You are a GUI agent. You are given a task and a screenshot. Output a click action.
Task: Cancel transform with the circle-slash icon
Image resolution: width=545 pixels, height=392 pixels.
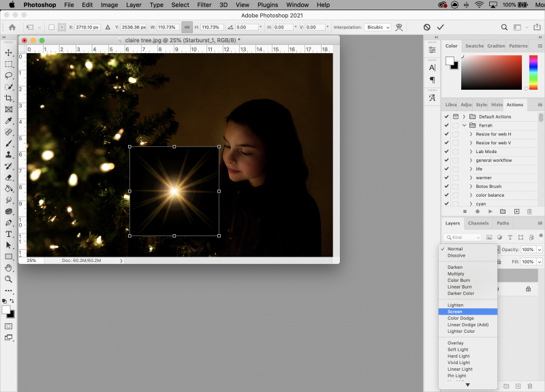[x=427, y=27]
